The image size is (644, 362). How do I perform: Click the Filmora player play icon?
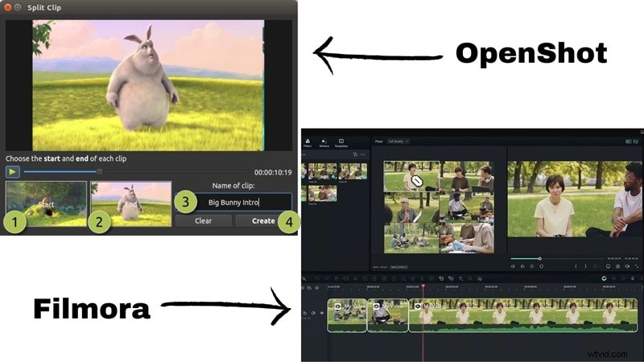(532, 266)
